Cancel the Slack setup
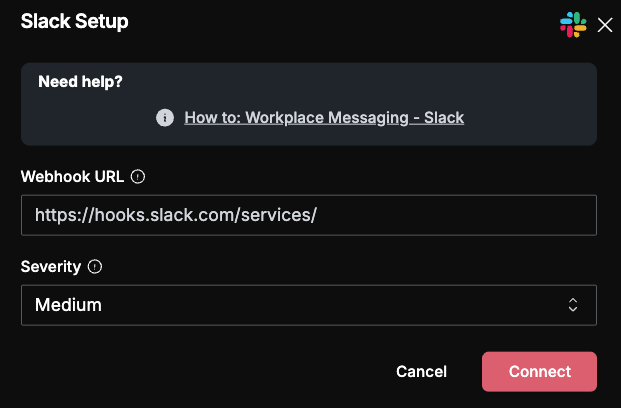This screenshot has width=621, height=408. (421, 372)
